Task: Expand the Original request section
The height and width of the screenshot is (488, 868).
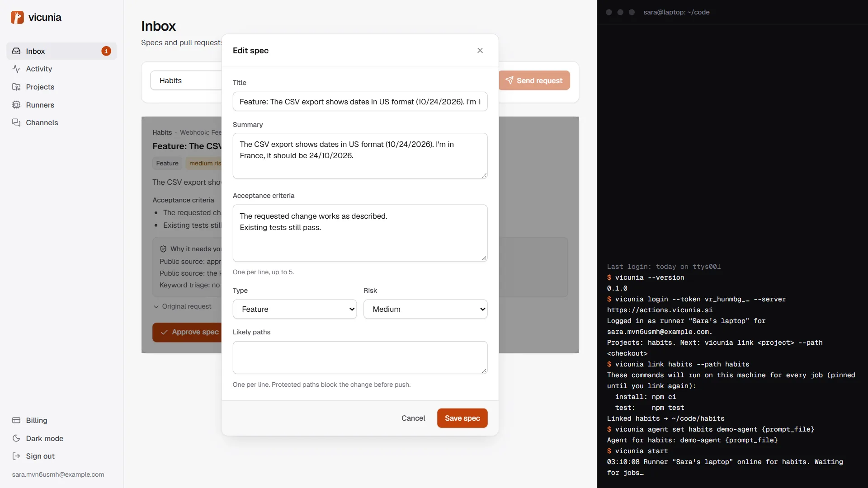Action: coord(182,306)
